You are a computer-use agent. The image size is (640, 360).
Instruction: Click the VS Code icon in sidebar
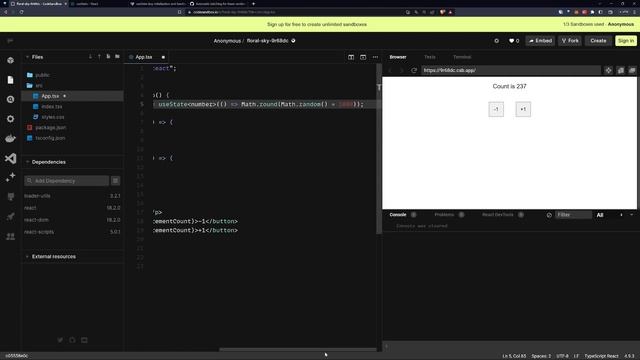click(x=11, y=158)
